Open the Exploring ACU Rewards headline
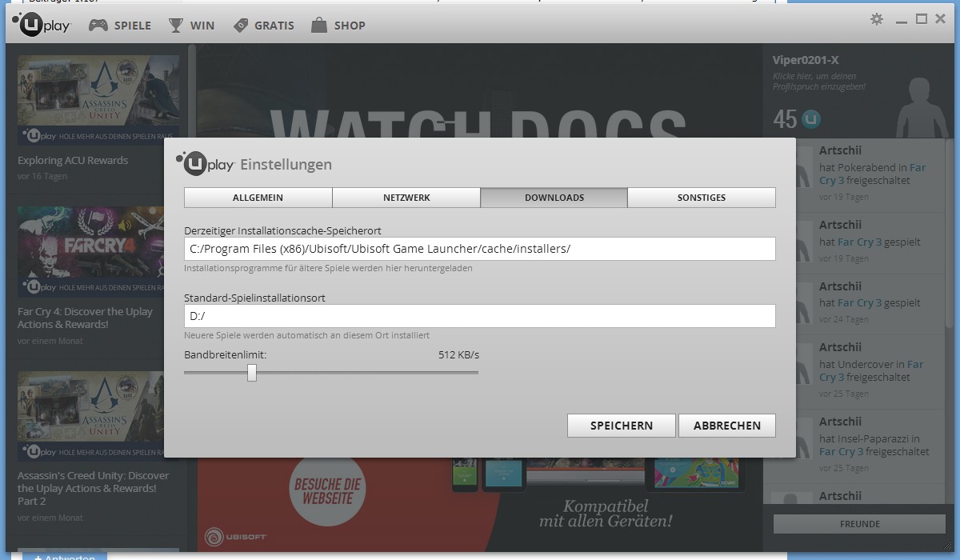The height and width of the screenshot is (560, 960). [x=73, y=160]
